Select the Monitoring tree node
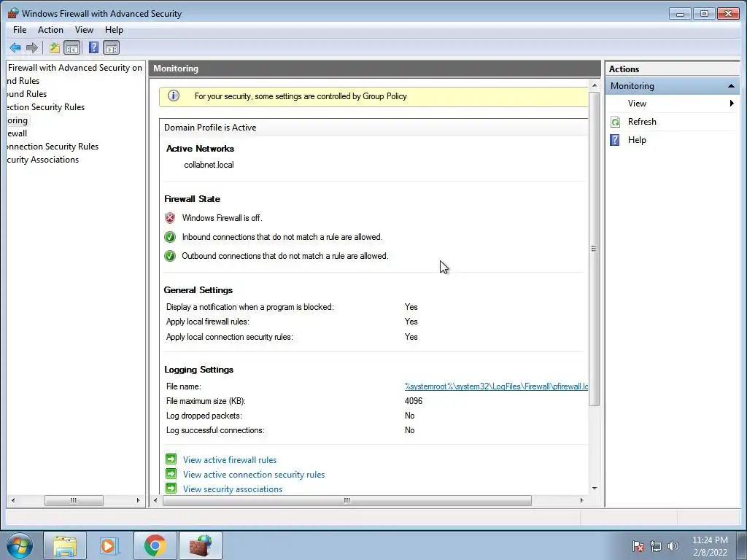 (18, 120)
